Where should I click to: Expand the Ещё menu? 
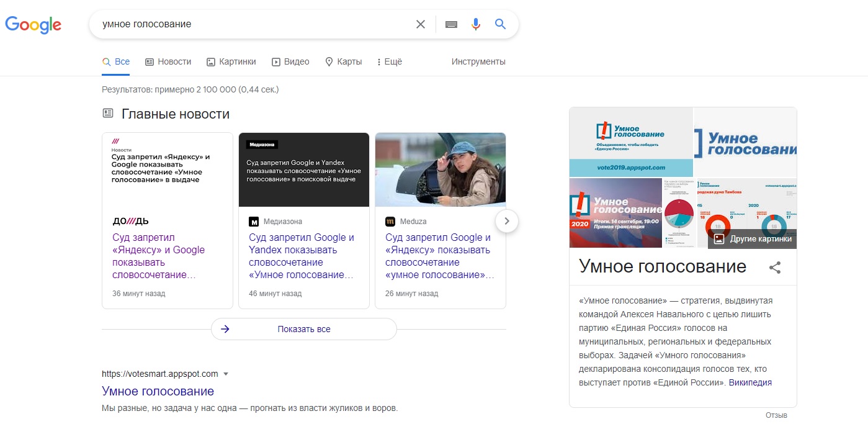pos(390,61)
